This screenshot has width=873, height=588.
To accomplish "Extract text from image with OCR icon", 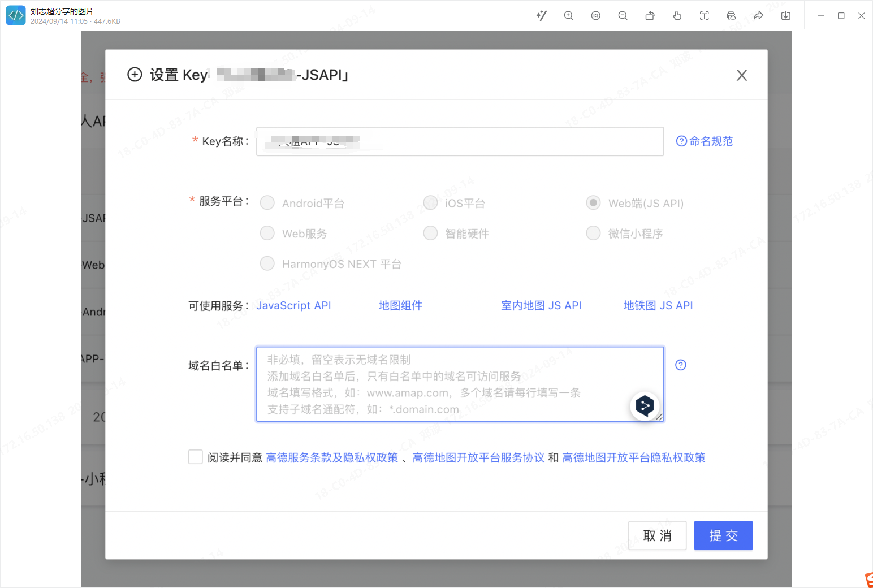I will [704, 16].
